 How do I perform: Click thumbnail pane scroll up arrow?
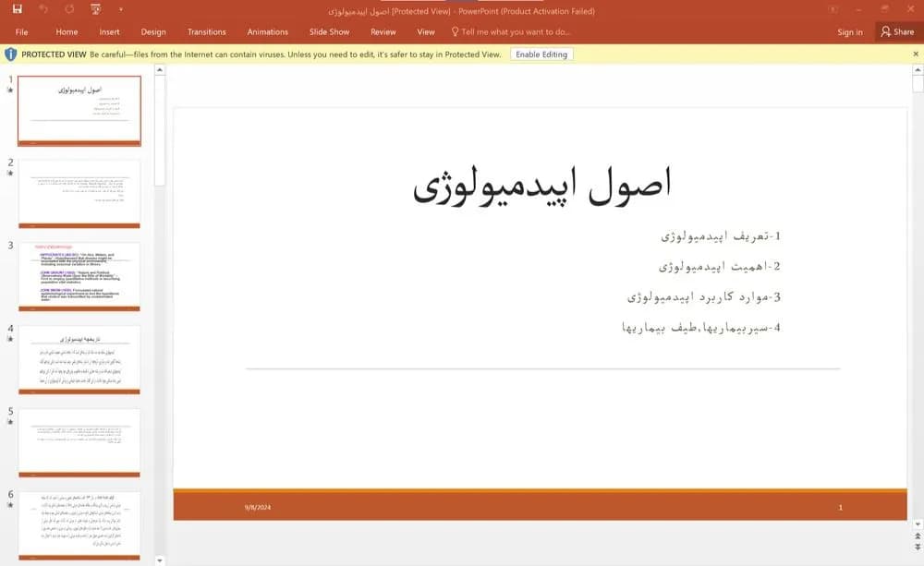(160, 69)
